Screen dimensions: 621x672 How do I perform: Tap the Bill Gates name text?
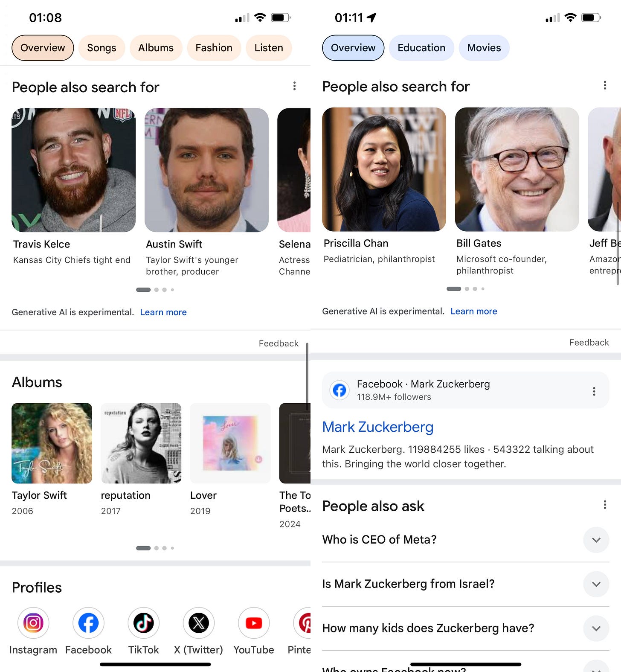[x=479, y=243]
